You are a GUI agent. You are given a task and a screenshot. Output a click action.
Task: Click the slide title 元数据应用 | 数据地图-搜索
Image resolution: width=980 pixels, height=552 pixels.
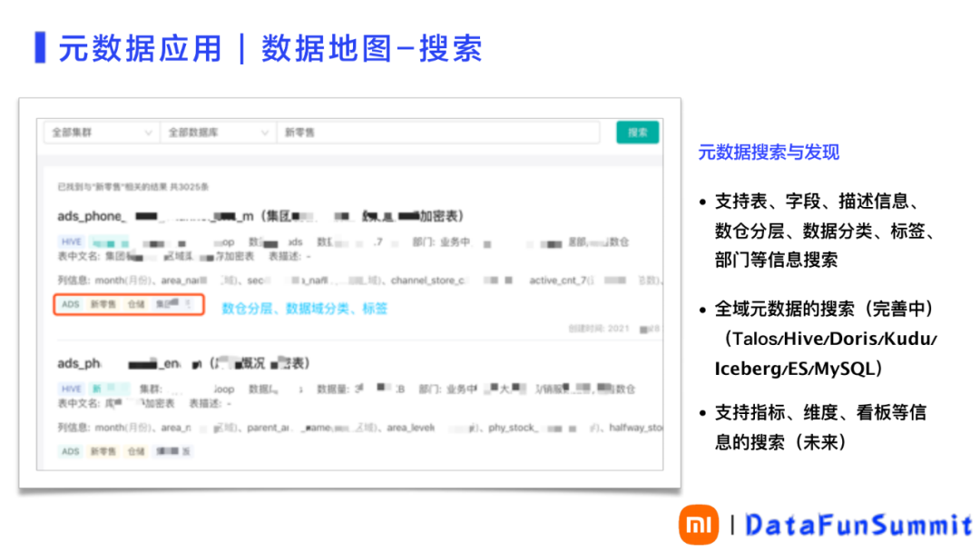(270, 49)
